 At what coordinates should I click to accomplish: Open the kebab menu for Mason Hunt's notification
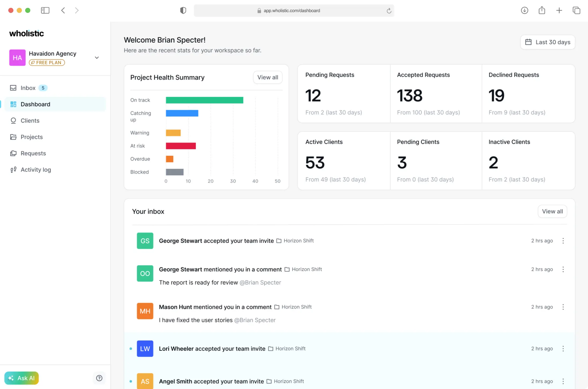563,307
